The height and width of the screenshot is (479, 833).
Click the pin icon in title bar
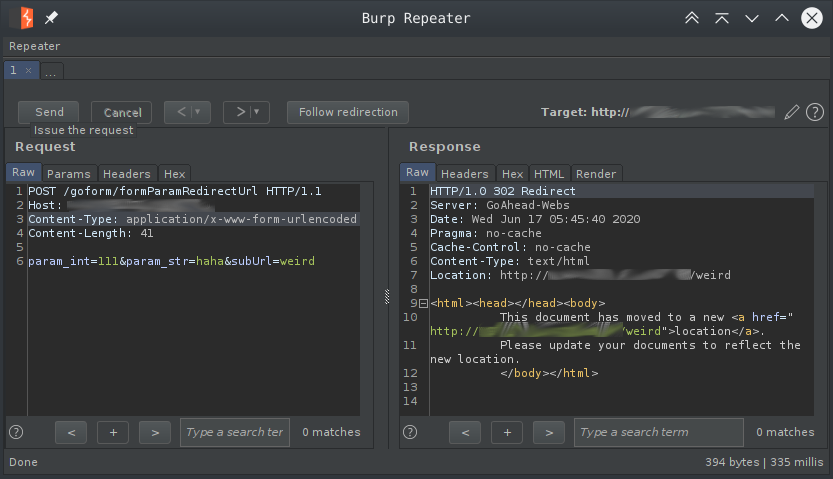point(52,18)
